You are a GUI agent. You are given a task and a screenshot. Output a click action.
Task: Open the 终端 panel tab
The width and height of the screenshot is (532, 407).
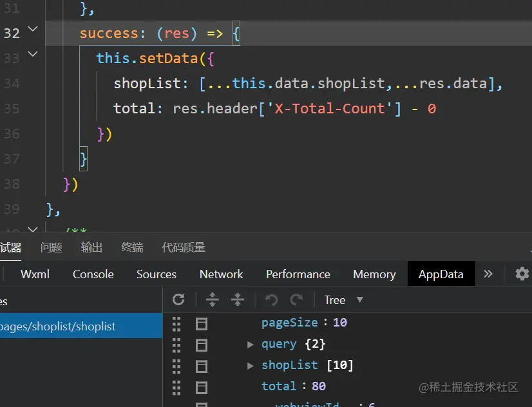click(x=132, y=247)
